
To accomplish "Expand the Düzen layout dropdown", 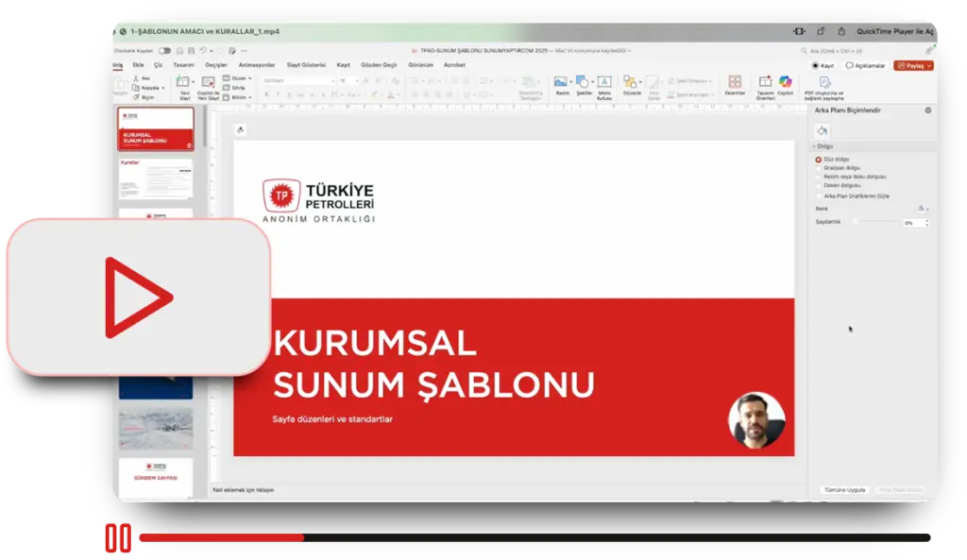I will pos(239,77).
